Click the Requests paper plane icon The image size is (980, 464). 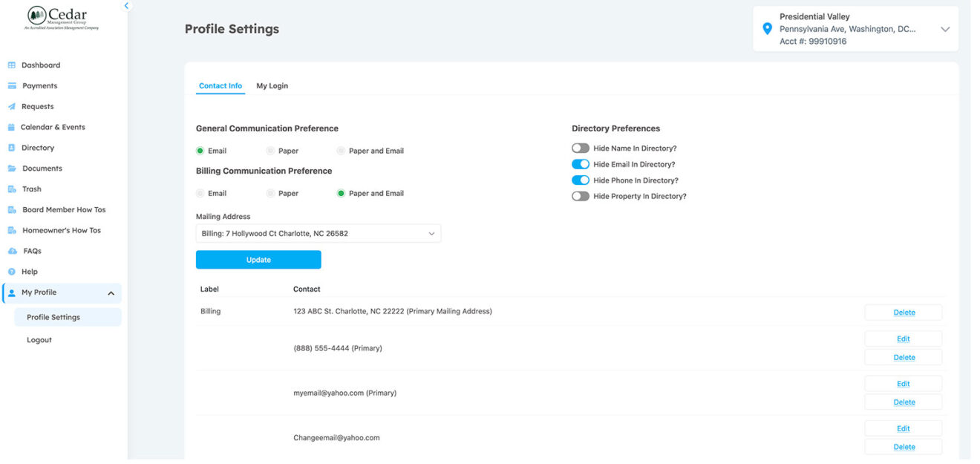(x=12, y=107)
